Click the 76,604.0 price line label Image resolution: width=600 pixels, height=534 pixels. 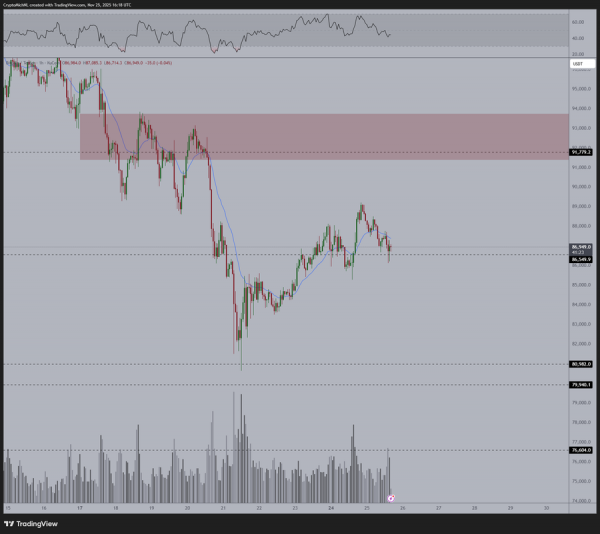(581, 450)
